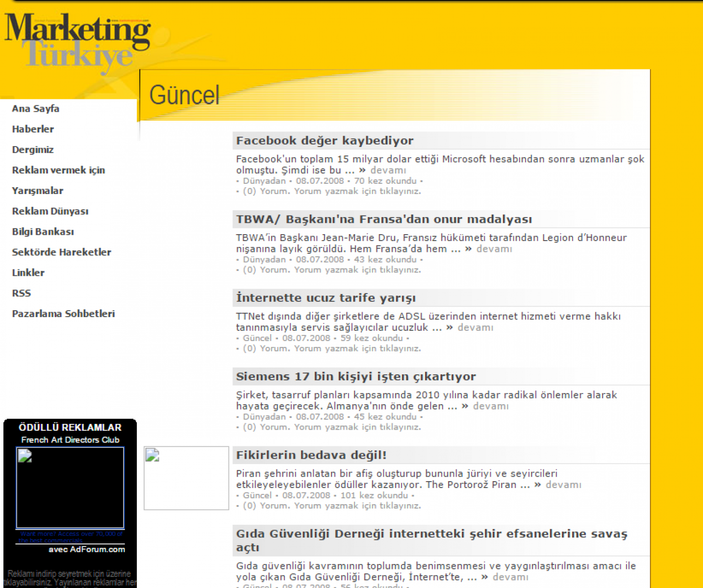This screenshot has width=703, height=588.
Task: Open Dergimiz from the sidebar
Action: pyautogui.click(x=33, y=150)
